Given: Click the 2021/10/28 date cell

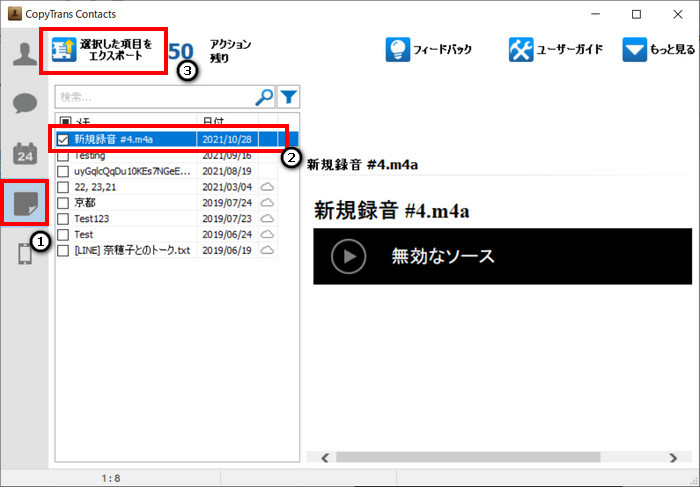Looking at the screenshot, I should (227, 139).
